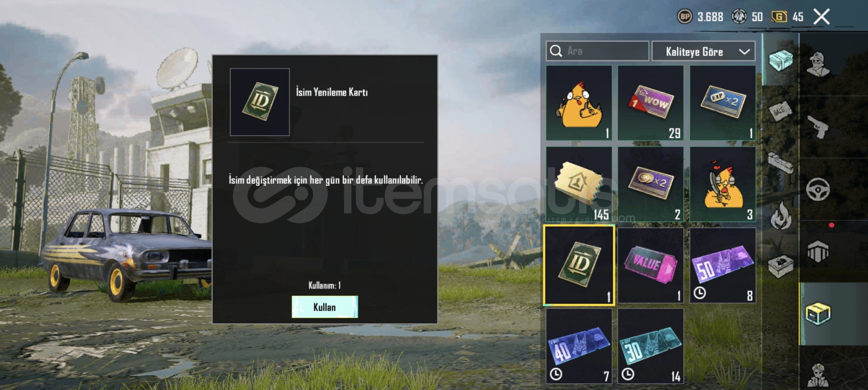The height and width of the screenshot is (390, 868).
Task: Select the WOW ticket item
Action: 651,103
